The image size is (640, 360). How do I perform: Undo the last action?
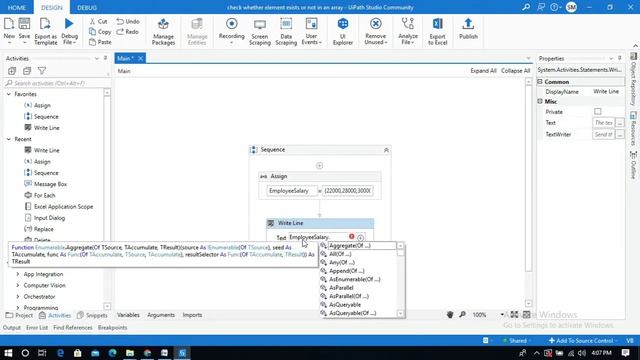pyautogui.click(x=128, y=21)
